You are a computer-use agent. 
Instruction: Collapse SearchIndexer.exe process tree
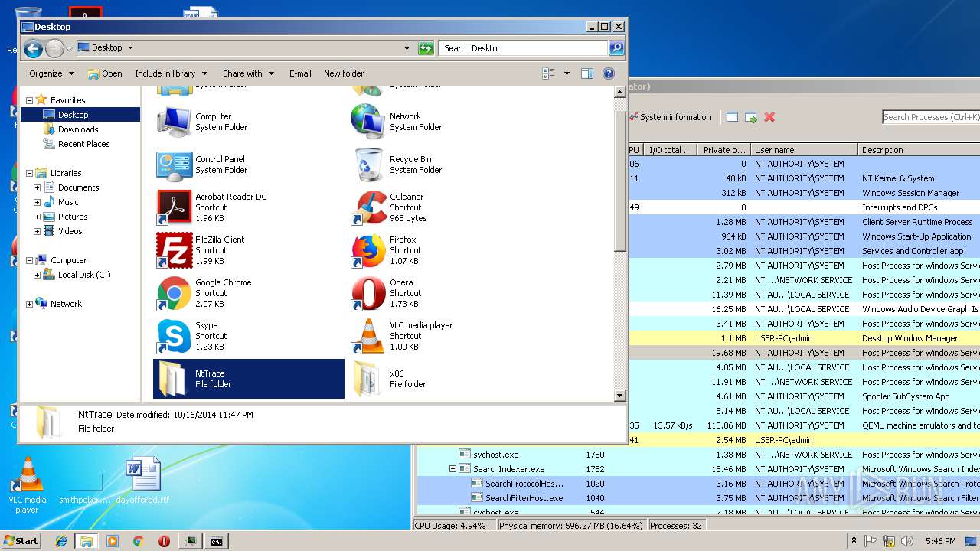pyautogui.click(x=452, y=469)
